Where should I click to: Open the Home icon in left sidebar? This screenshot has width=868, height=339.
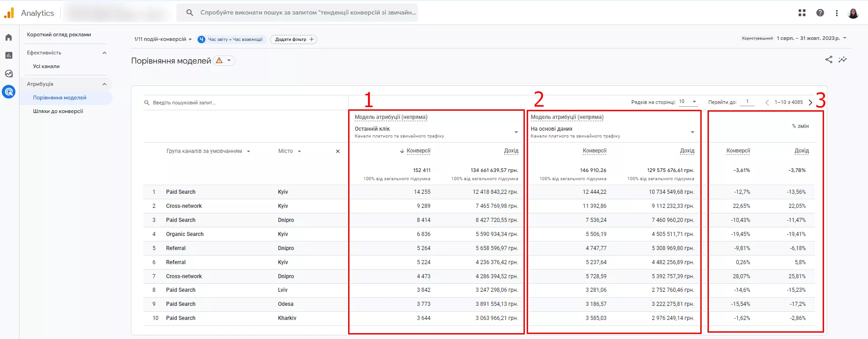tap(9, 37)
